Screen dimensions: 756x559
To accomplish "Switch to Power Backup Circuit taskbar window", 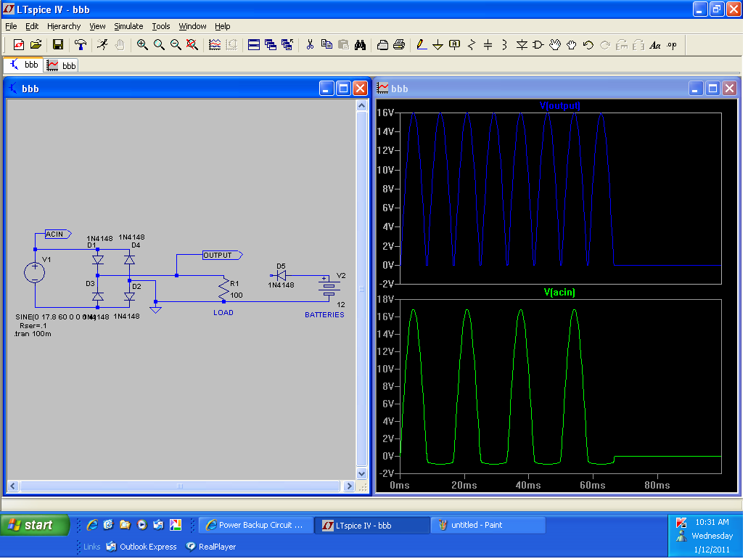I will (x=256, y=525).
